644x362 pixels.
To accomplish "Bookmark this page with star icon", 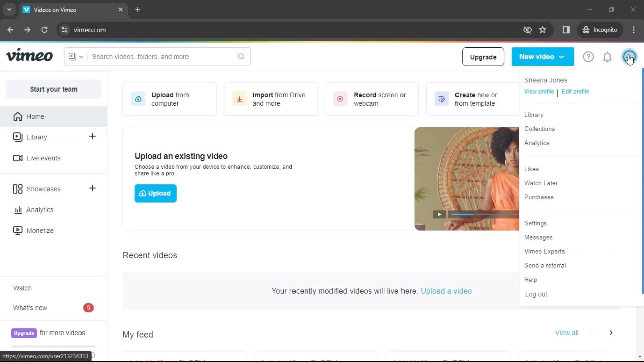I will 542,30.
